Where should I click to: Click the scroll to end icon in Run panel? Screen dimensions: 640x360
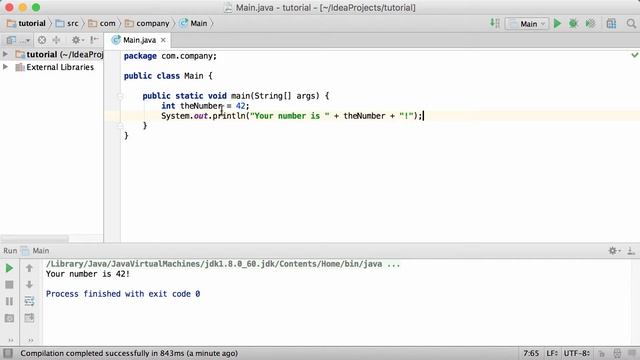(29, 318)
